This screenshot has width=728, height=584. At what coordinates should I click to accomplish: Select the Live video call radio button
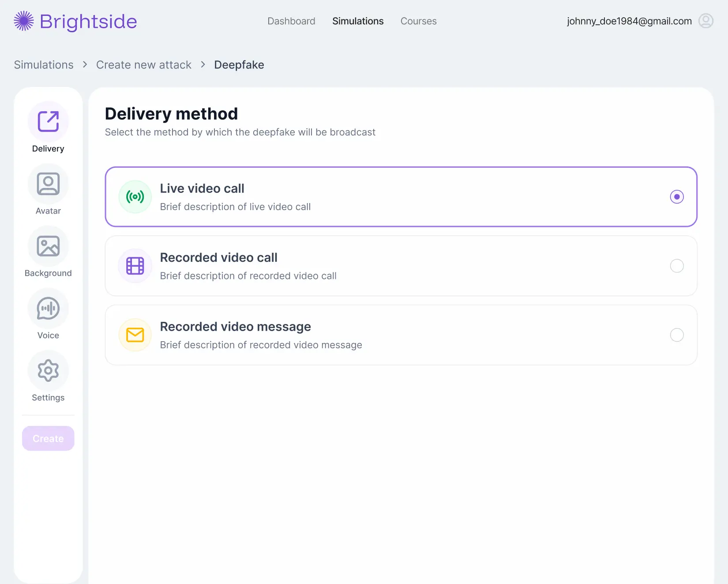tap(677, 196)
